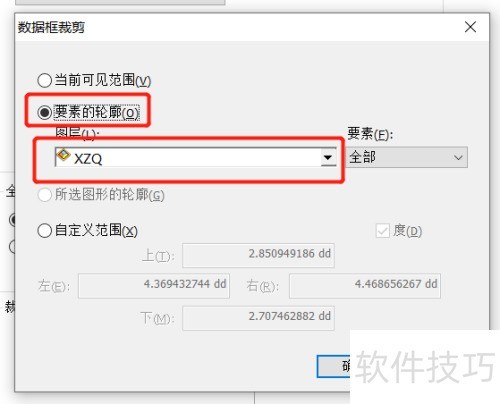Viewport: 500px width, 404px height.
Task: Click the 要素的轮廓 option label
Action: coord(97,112)
